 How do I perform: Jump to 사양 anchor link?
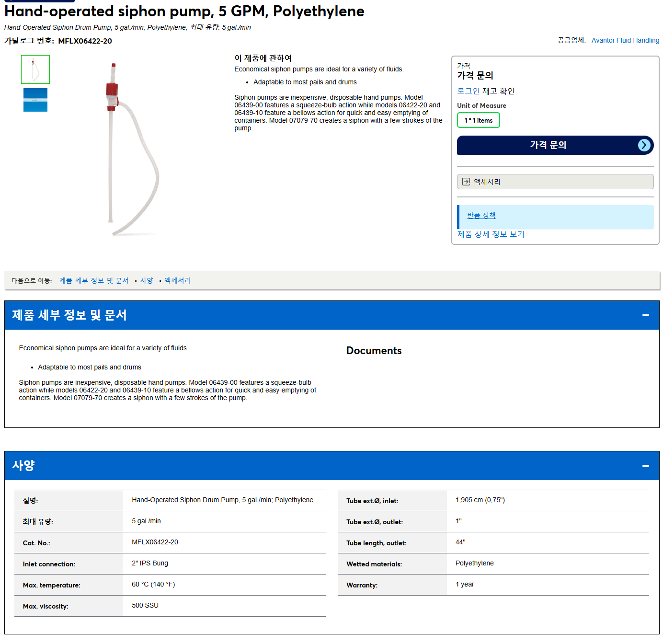click(x=147, y=281)
